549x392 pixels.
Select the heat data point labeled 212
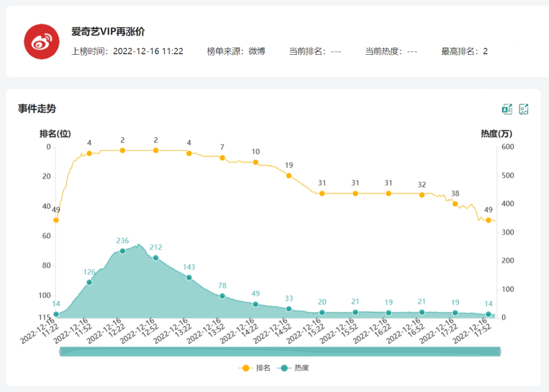point(156,258)
